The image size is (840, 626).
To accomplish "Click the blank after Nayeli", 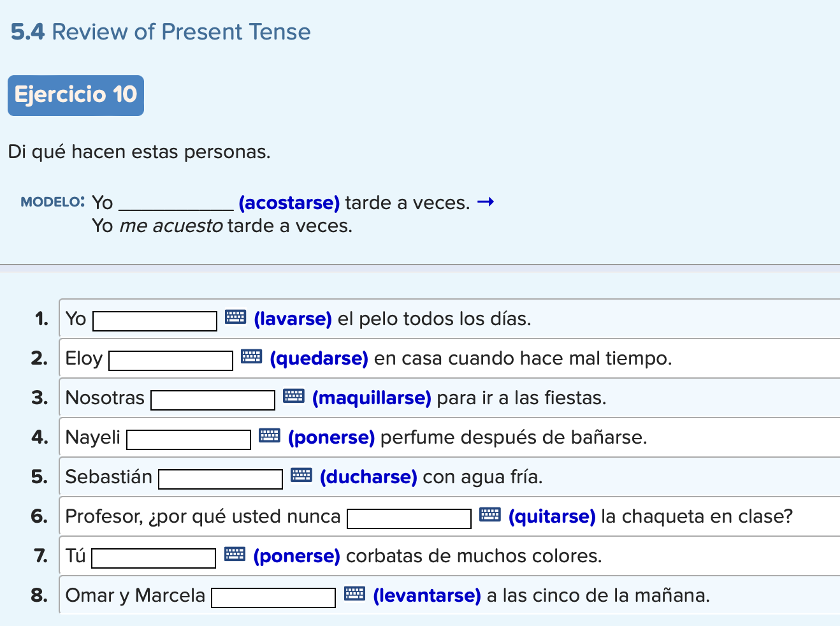I will pyautogui.click(x=189, y=440).
